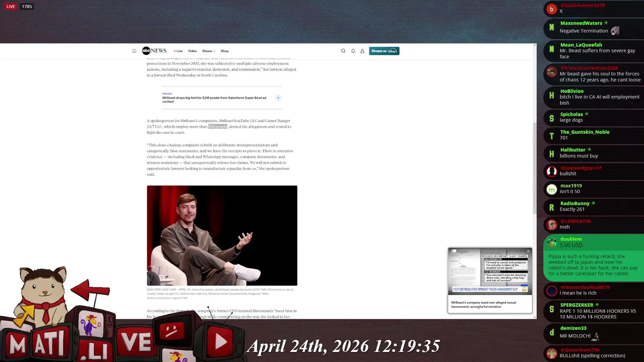The width and height of the screenshot is (644, 362).
Task: Click the justaoldguy chat avatar
Action: point(552,171)
